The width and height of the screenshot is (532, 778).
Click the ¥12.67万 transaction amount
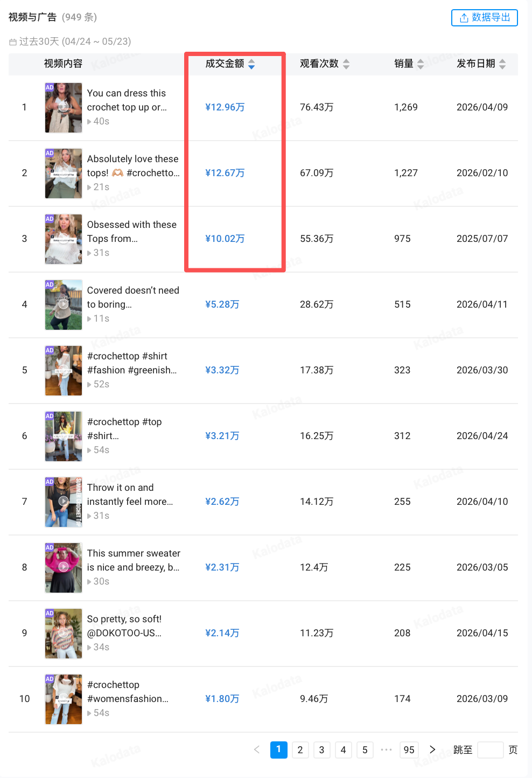[x=225, y=173]
